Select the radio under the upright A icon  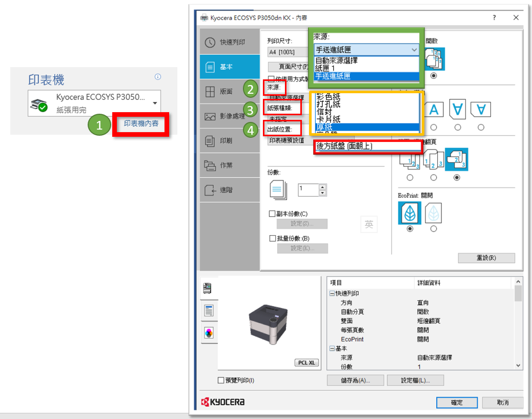434,128
